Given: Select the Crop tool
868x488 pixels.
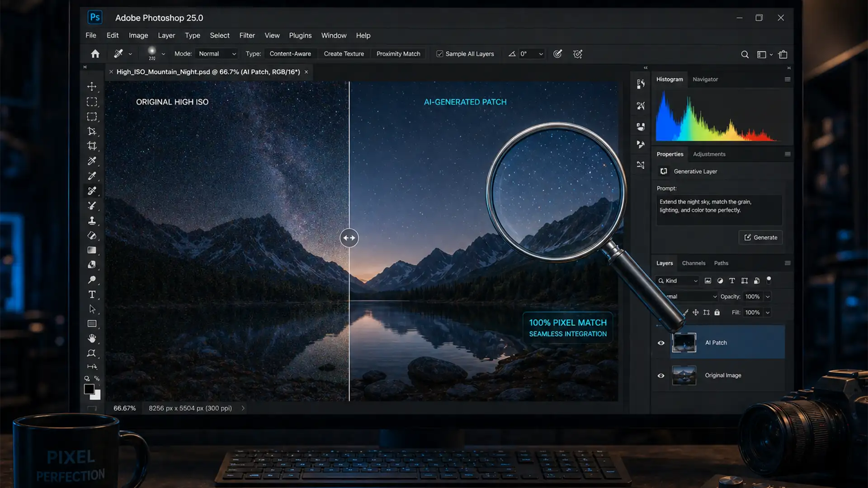Looking at the screenshot, I should tap(92, 146).
